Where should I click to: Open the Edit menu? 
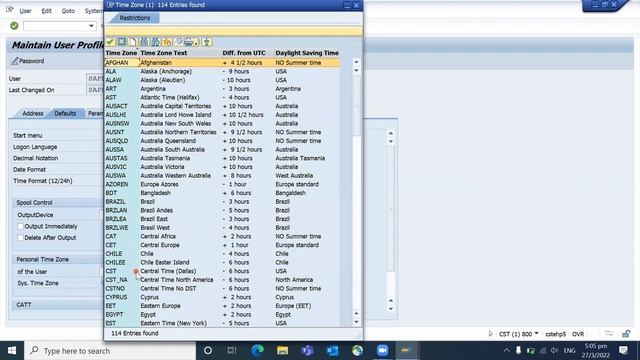pyautogui.click(x=47, y=11)
